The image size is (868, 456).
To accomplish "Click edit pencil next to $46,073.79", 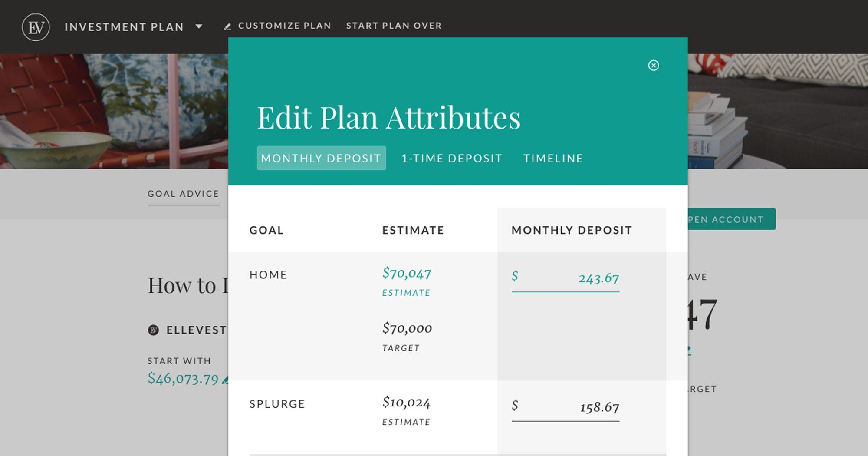I will click(x=225, y=380).
